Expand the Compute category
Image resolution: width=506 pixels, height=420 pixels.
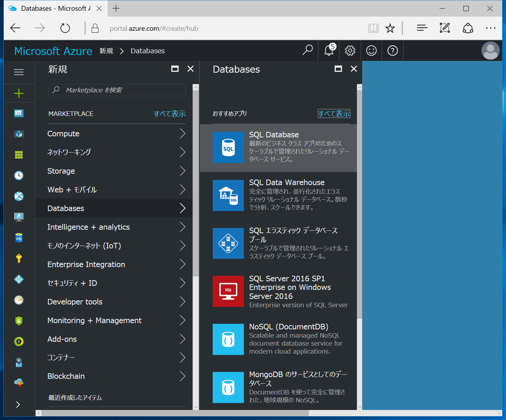pos(114,134)
